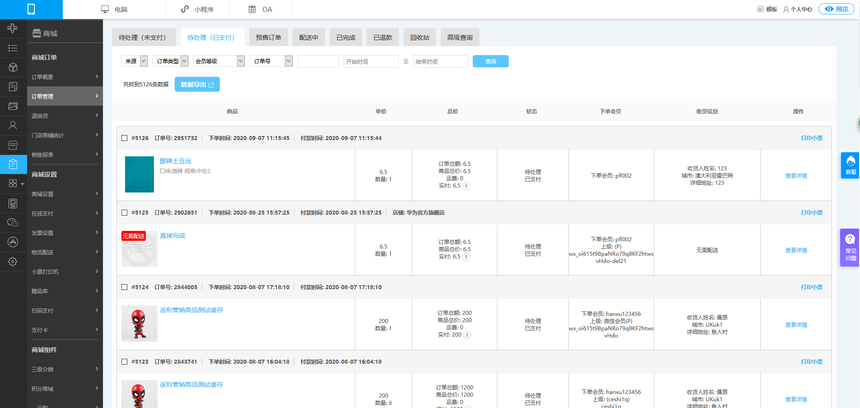This screenshot has width=860, height=408.
Task: Check the box next to order #5124
Action: (124, 287)
